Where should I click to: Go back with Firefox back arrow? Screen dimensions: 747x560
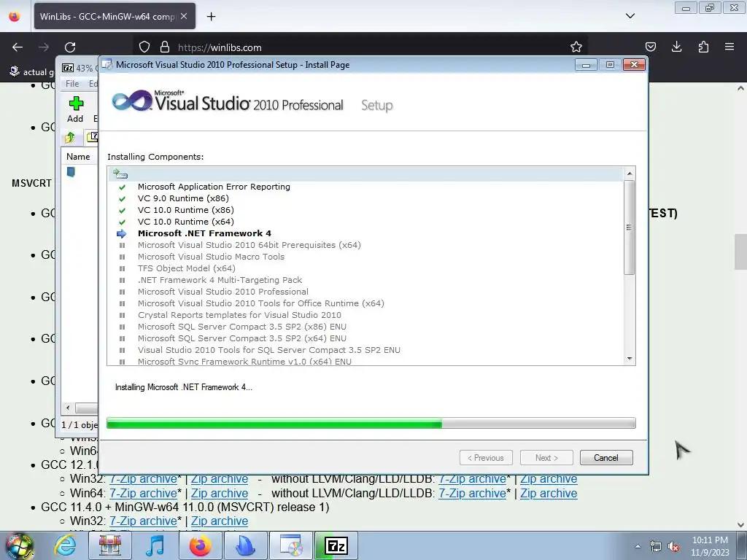(x=18, y=47)
